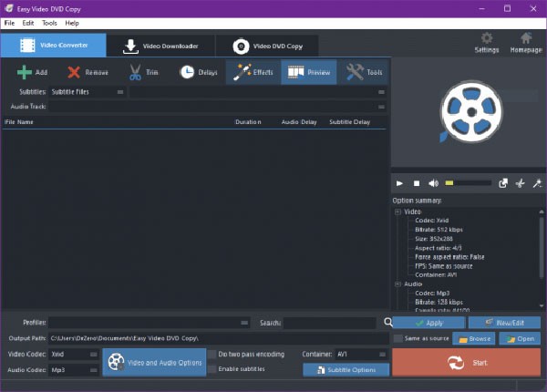Viewport: 547px width, 392px height.
Task: Click the trim scissors icon under preview
Action: tap(521, 183)
